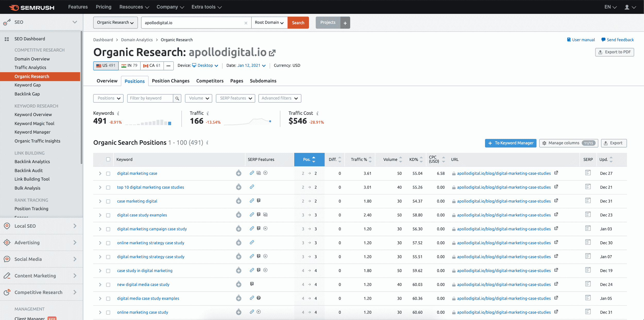Open the Resources menu in top bar
The height and width of the screenshot is (320, 644).
[x=134, y=7]
